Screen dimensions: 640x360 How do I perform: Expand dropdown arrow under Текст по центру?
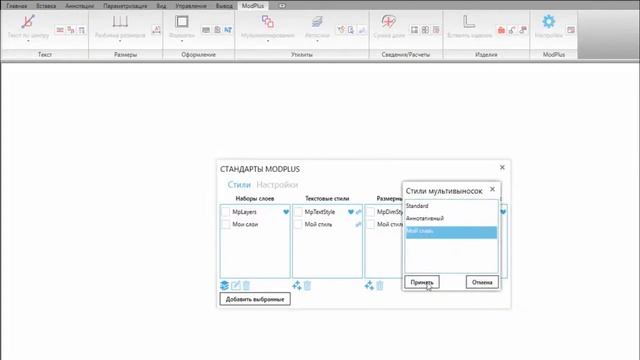[x=28, y=41]
